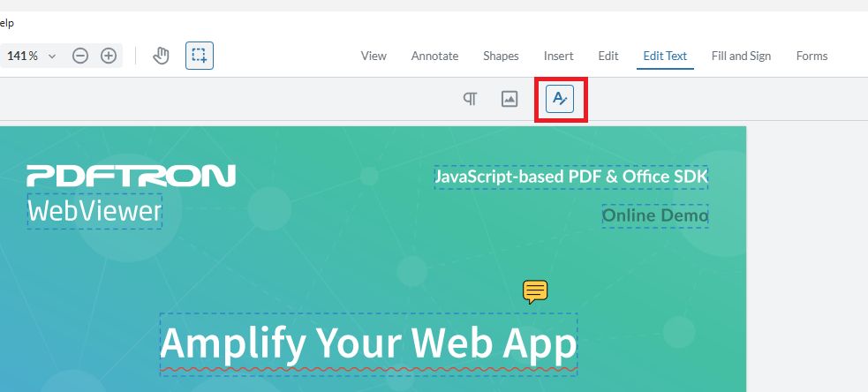The width and height of the screenshot is (868, 392).
Task: Choose the add paragraph tool
Action: pyautogui.click(x=470, y=99)
